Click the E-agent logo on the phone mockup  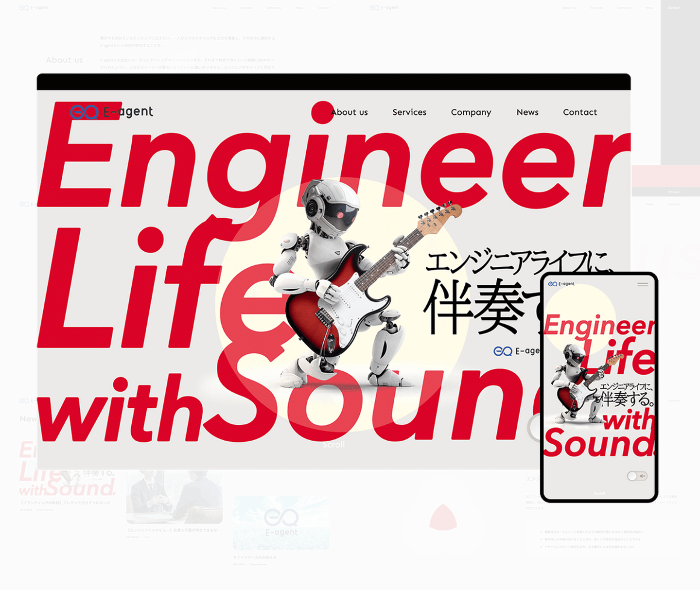[561, 284]
